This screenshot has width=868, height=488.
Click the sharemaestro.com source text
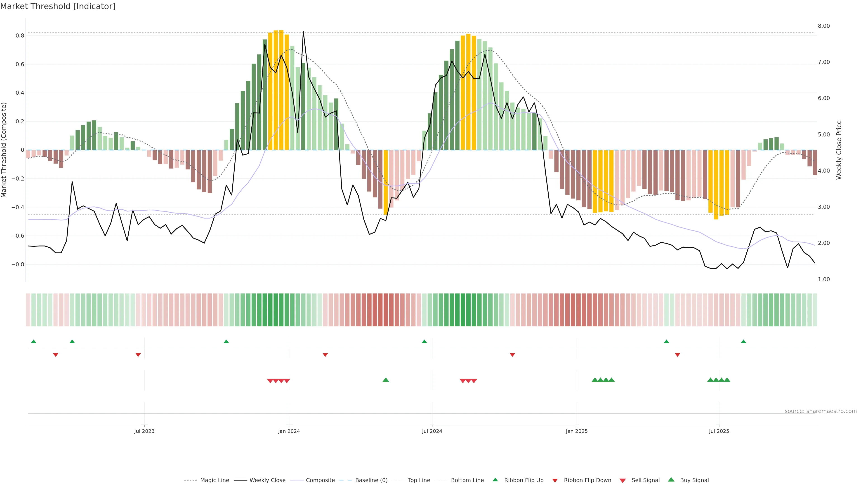click(821, 411)
